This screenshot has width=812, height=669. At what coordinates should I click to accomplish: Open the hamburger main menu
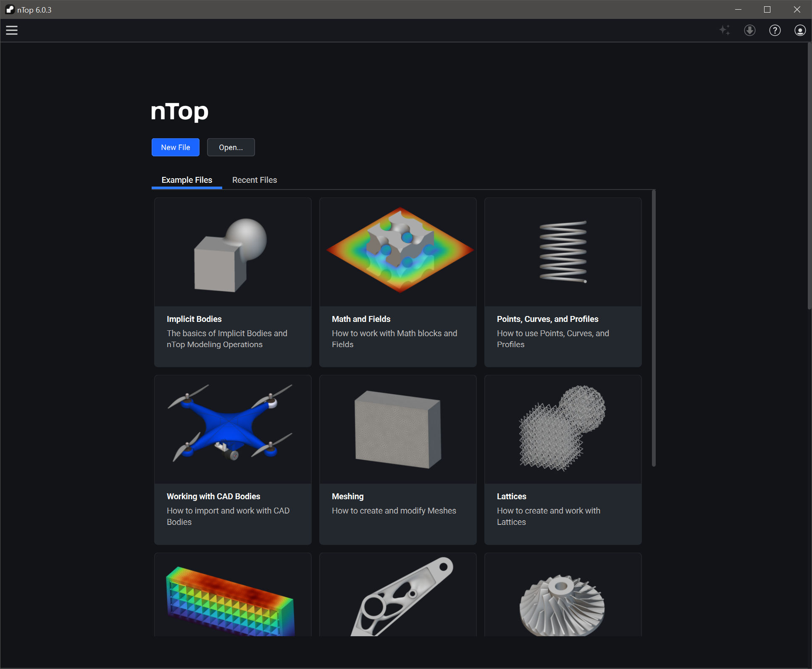pos(12,30)
